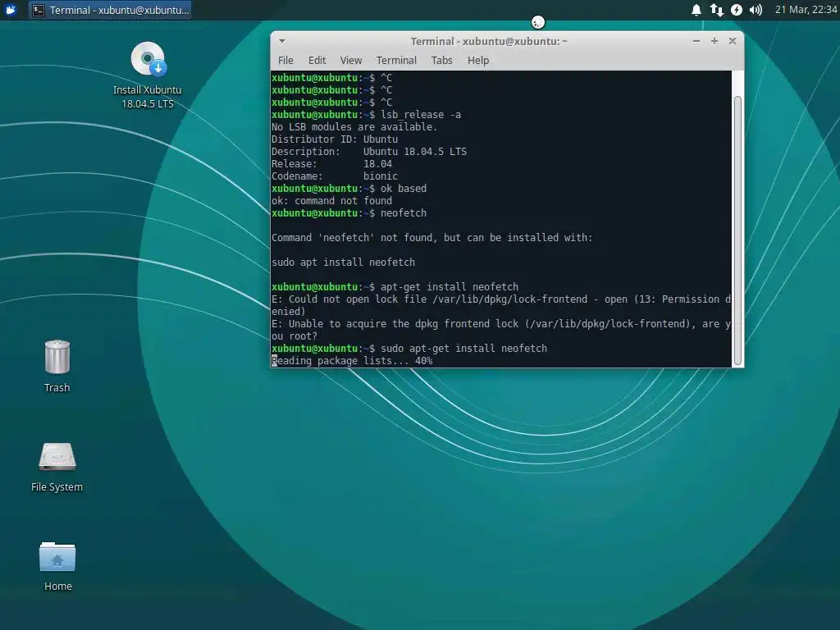Open the Whisker applications menu icon
The width and height of the screenshot is (840, 630).
coord(10,10)
